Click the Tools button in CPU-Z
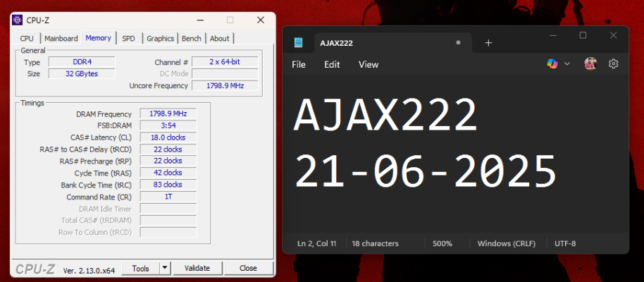644x282 pixels. tap(140, 268)
